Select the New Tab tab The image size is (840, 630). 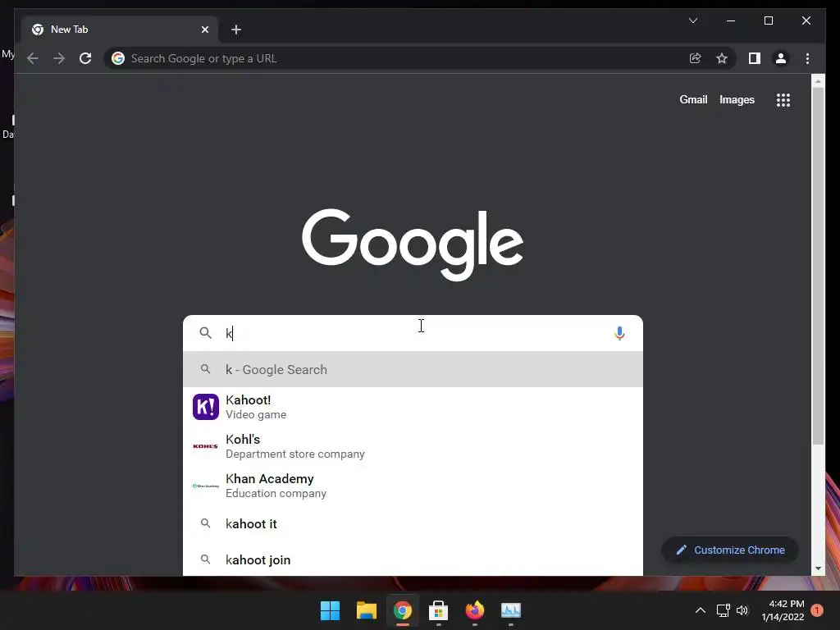[x=120, y=30]
